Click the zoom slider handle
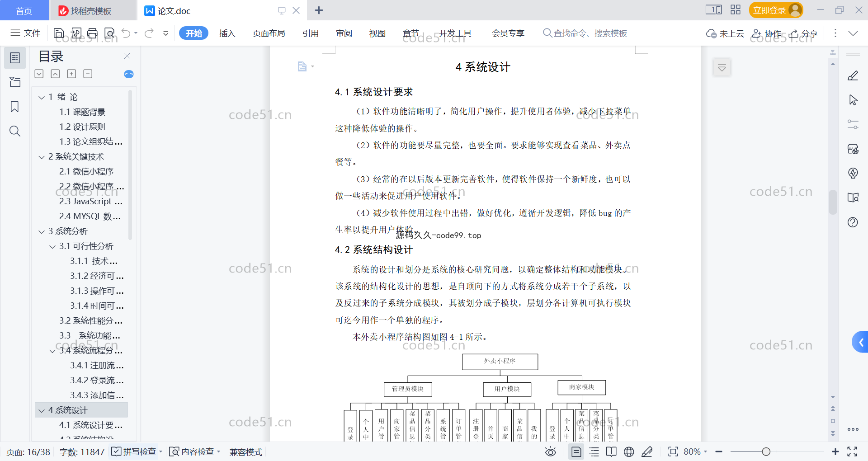This screenshot has height=461, width=868. click(766, 452)
